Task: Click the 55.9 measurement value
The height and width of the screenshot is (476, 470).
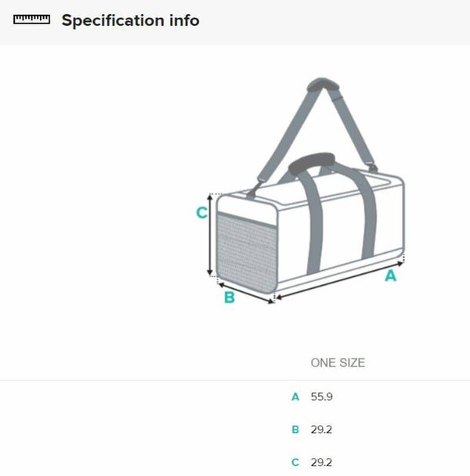Action: coord(322,397)
